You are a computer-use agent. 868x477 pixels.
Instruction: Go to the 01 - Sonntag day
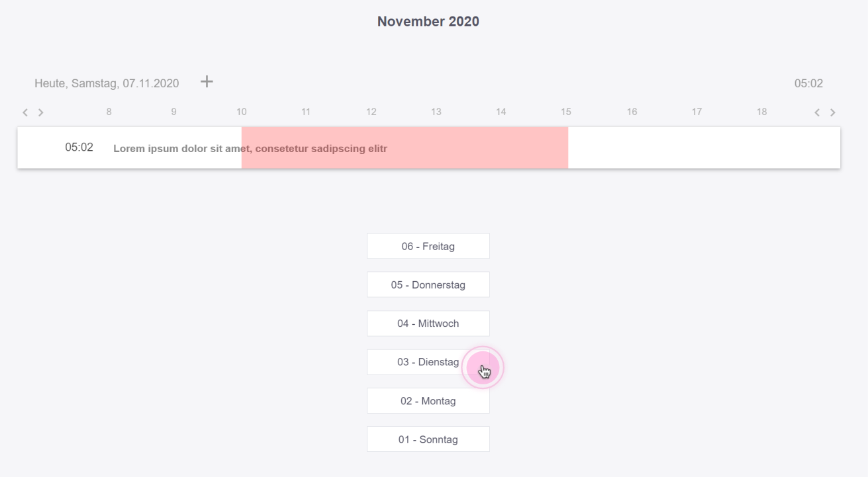pyautogui.click(x=428, y=439)
